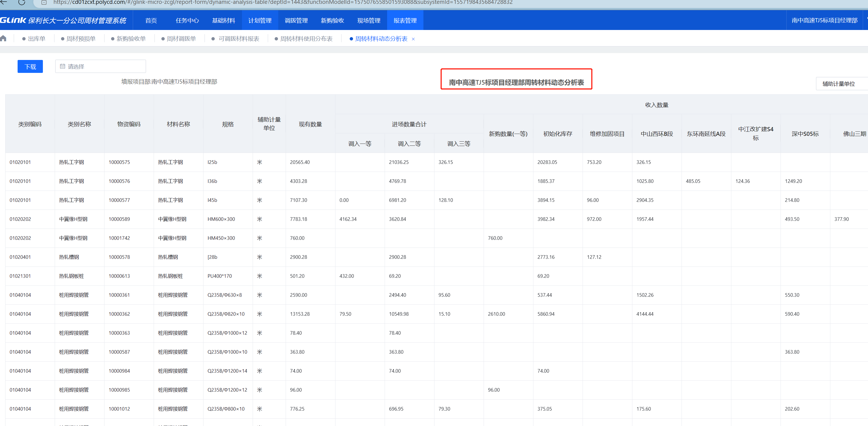Click the home icon in the tab bar
This screenshot has width=868, height=426.
tap(3, 39)
